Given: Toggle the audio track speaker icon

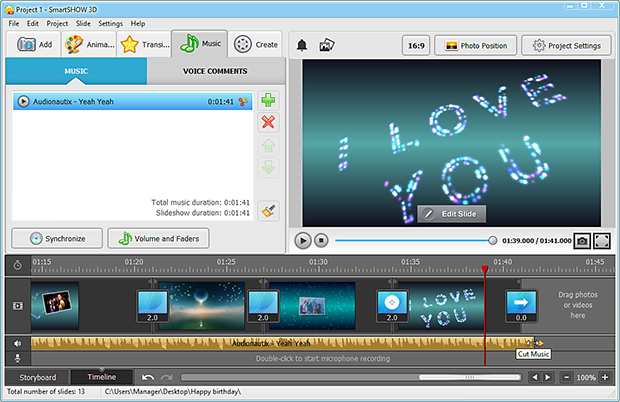Looking at the screenshot, I should pos(18,343).
